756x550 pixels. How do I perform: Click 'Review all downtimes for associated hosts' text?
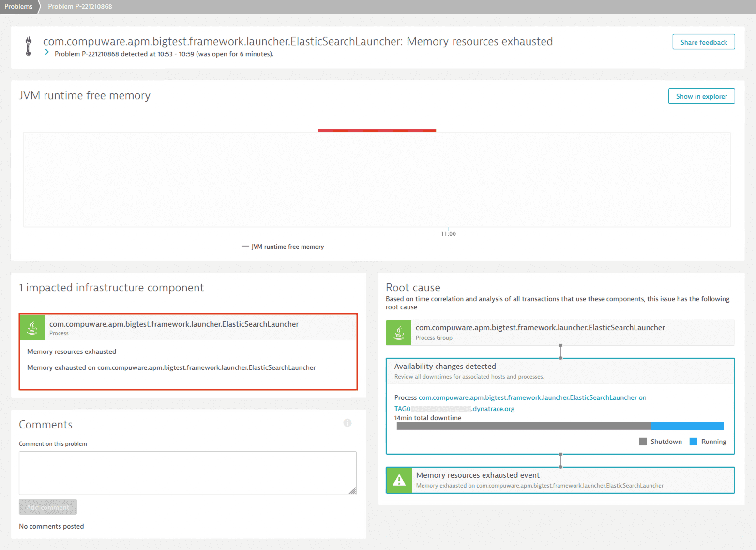tap(469, 377)
